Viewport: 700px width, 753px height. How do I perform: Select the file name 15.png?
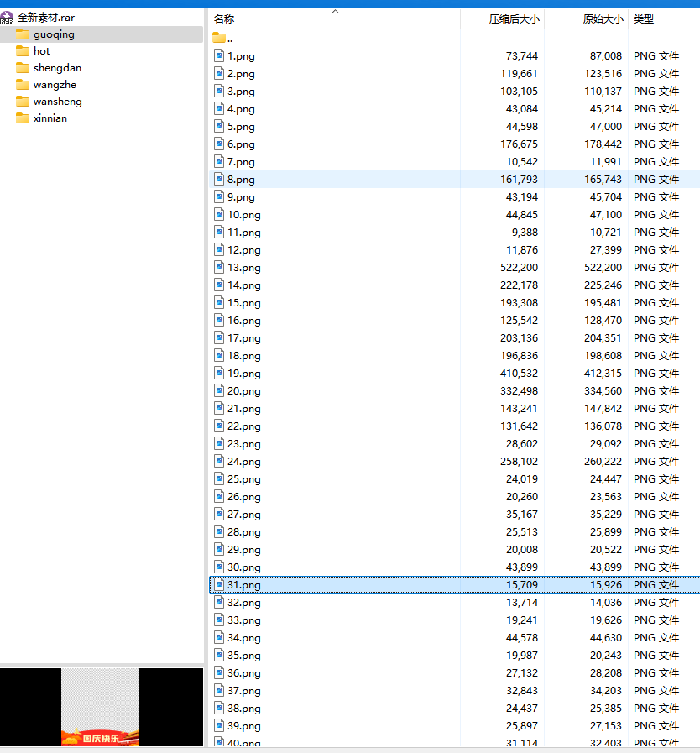coord(244,303)
